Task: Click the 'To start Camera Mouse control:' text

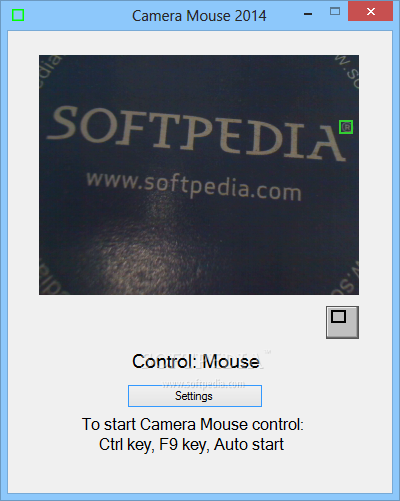Action: point(193,424)
